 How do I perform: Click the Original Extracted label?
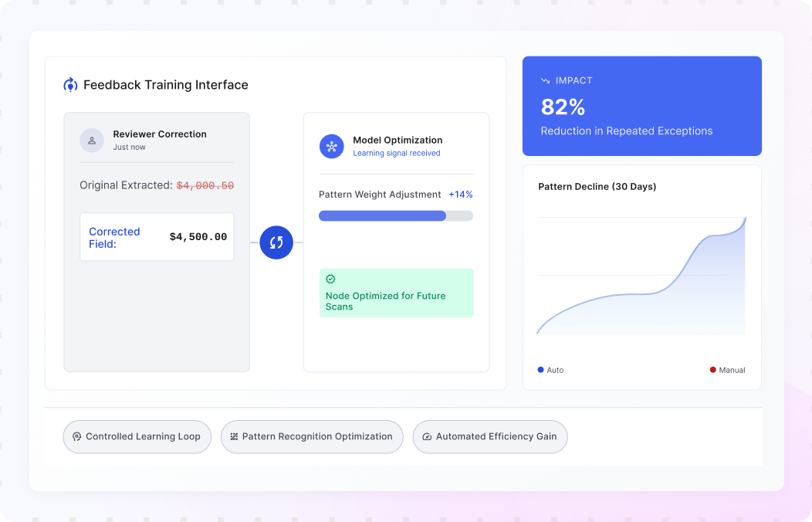tap(127, 185)
